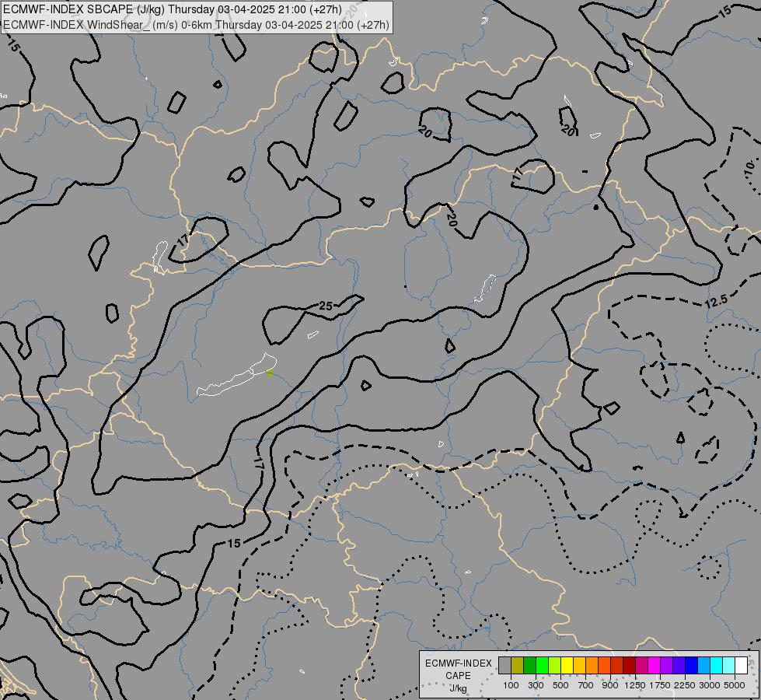The width and height of the screenshot is (761, 700).
Task: Click the "2250" legend tick value
Action: tap(685, 685)
